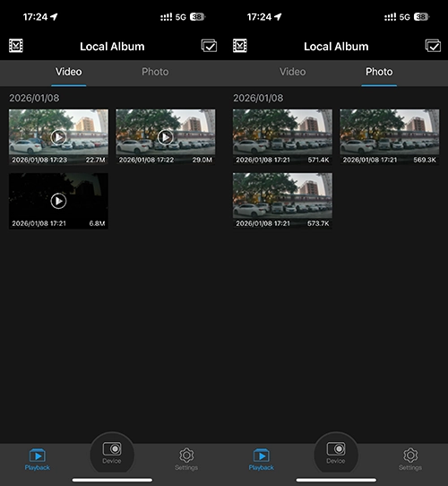Tap multi-select checkmark icon in right screen
The image size is (448, 486).
[x=433, y=46]
